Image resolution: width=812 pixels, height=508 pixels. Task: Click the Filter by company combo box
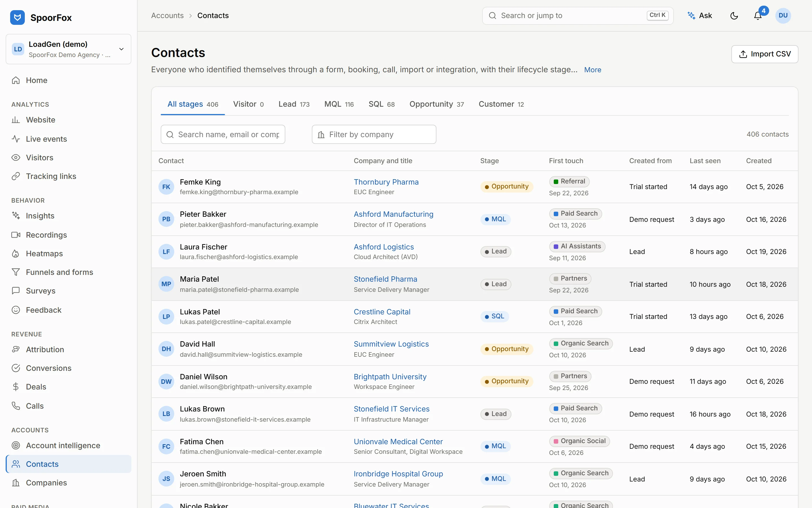pos(374,134)
